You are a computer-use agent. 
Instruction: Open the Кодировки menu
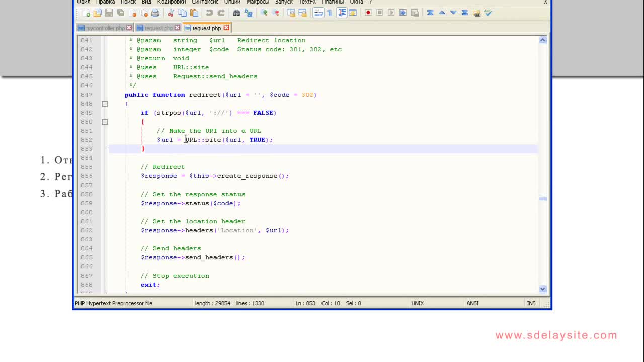tap(171, 2)
